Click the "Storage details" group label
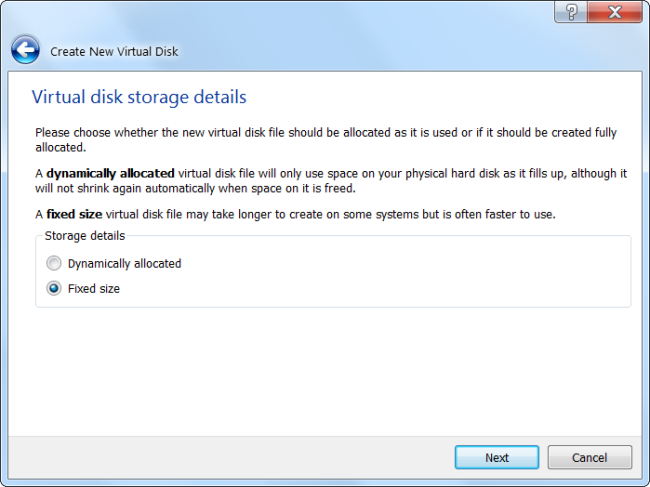 coord(83,235)
